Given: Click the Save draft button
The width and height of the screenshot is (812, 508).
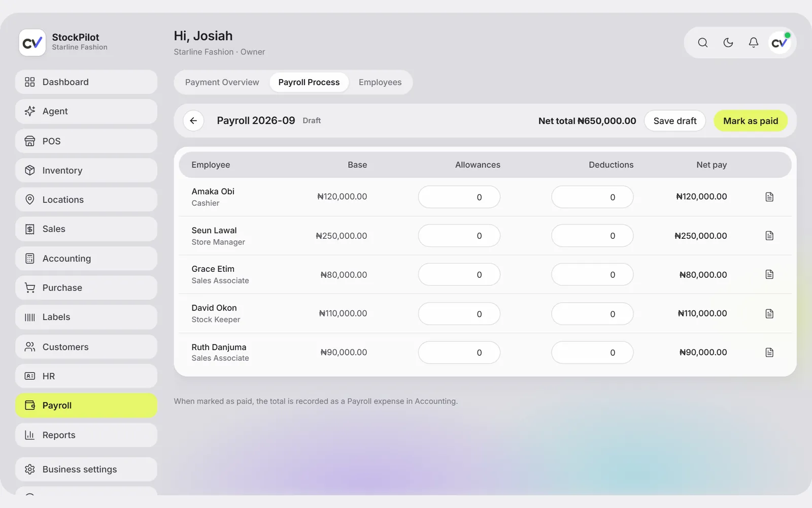Looking at the screenshot, I should [x=675, y=121].
